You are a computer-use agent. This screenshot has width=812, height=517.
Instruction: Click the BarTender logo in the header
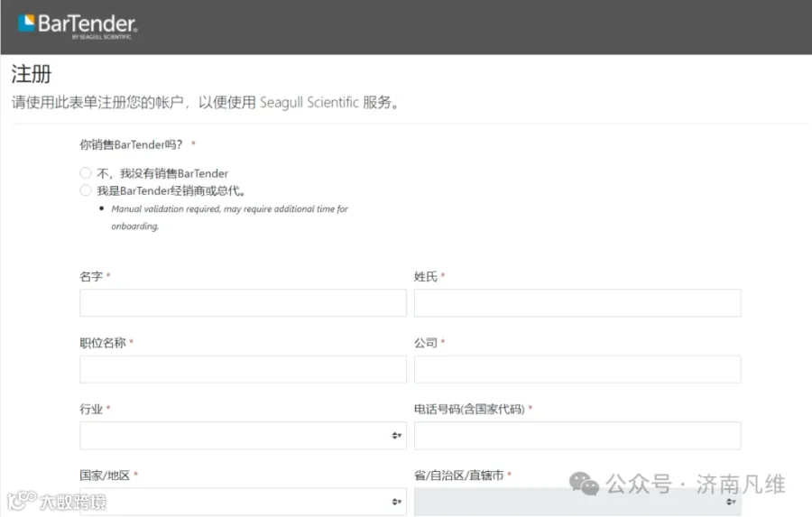78,26
